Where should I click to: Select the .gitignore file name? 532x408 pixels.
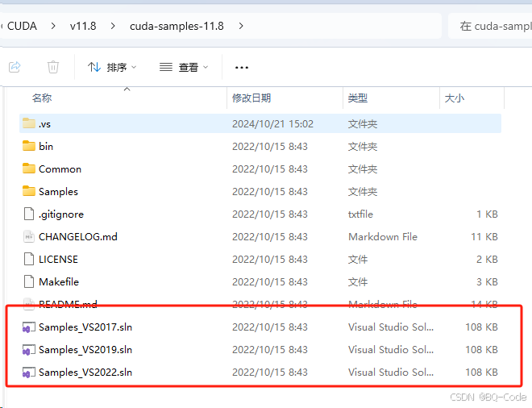pyautogui.click(x=61, y=214)
